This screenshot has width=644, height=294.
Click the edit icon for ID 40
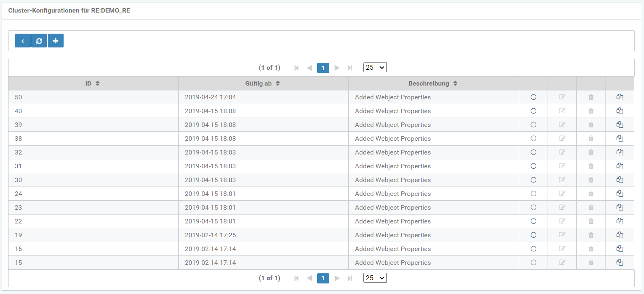point(562,111)
